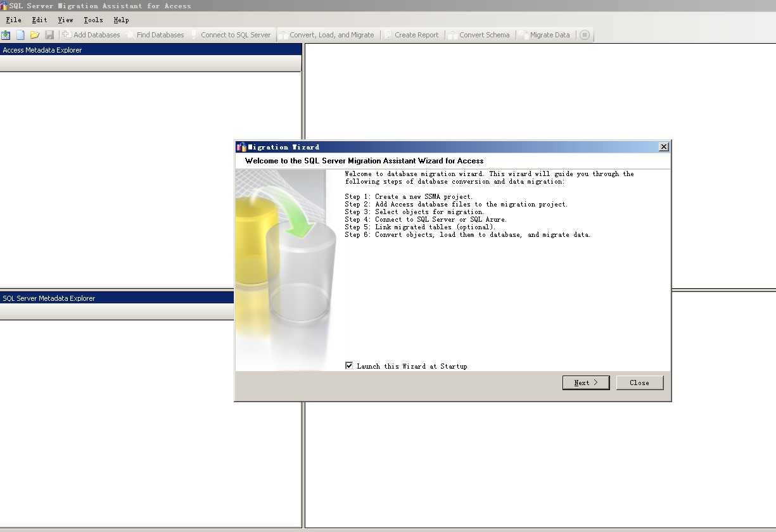Viewport: 776px width, 532px height.
Task: Click the 'Step 5: Link migrated tables' line
Action: pos(420,227)
